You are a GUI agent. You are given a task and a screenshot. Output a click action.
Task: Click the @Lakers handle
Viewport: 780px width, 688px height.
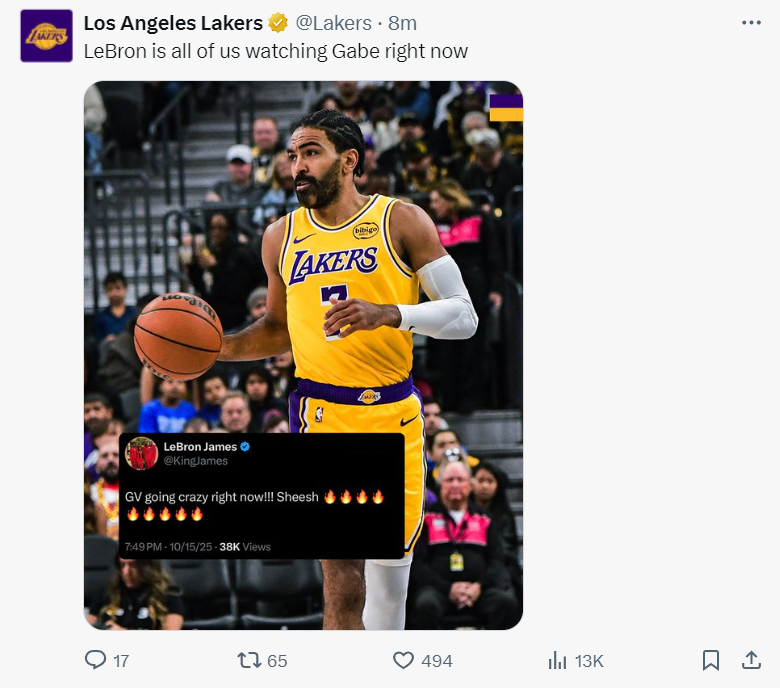333,23
